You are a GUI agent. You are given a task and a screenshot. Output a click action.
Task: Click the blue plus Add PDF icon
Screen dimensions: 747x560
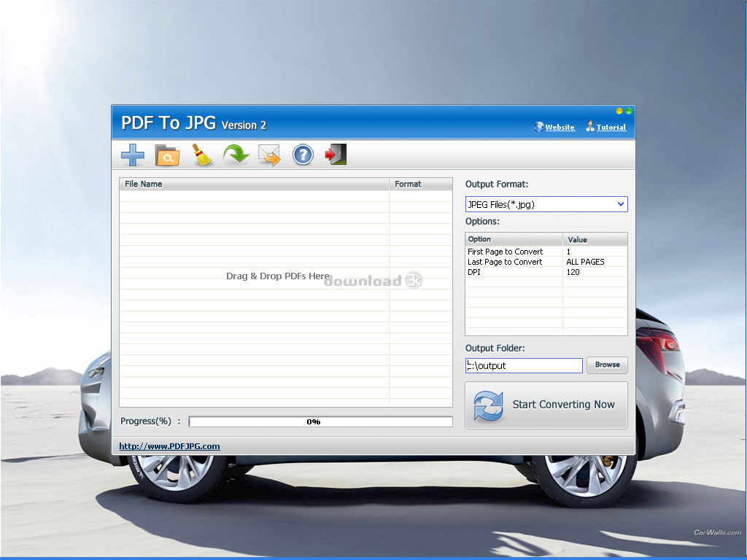tap(133, 155)
